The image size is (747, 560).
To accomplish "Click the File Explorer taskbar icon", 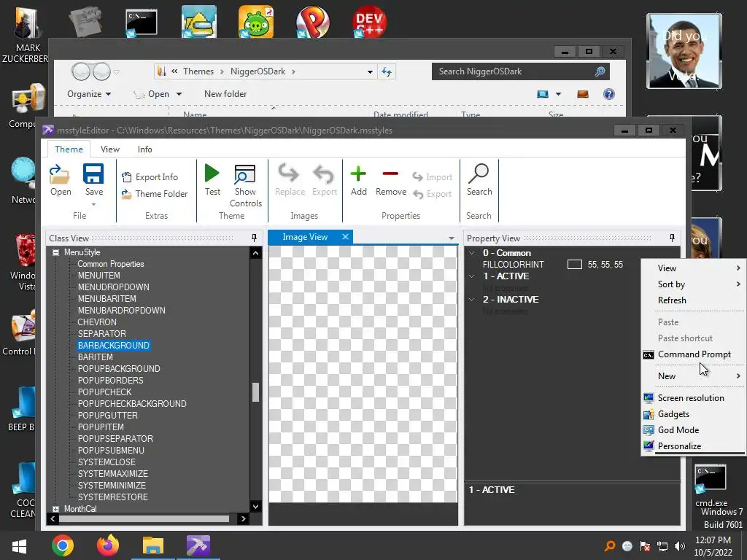I will click(153, 545).
